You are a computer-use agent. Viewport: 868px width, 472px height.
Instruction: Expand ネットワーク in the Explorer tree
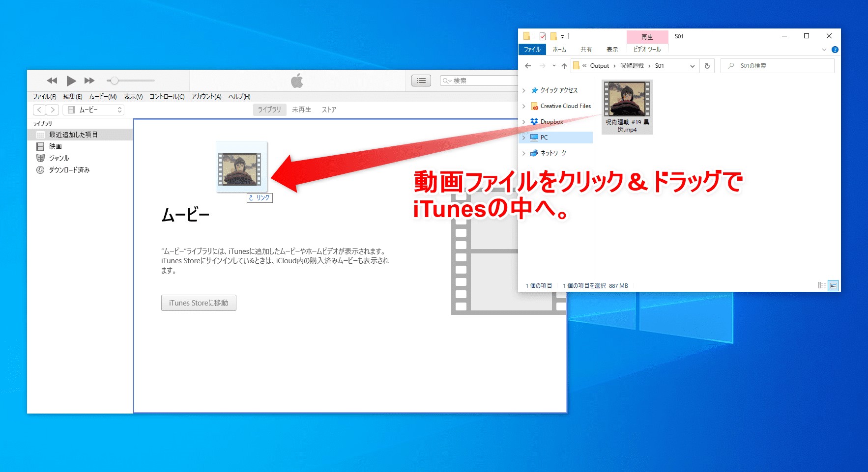524,153
